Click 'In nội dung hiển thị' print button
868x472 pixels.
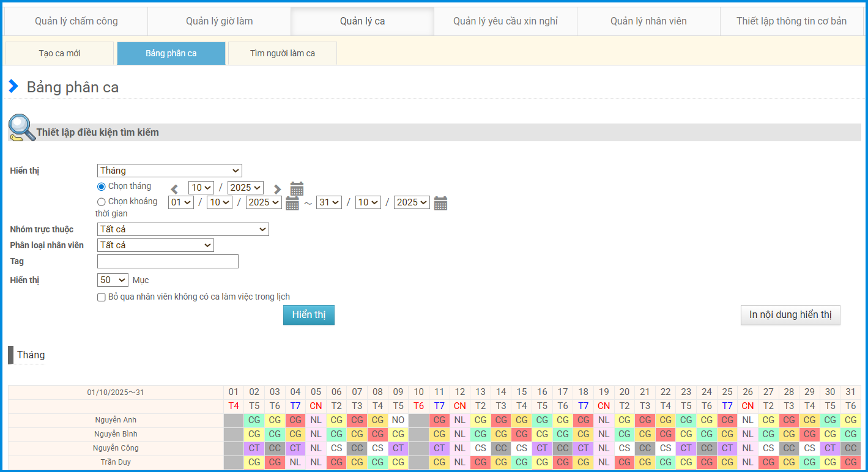point(790,315)
